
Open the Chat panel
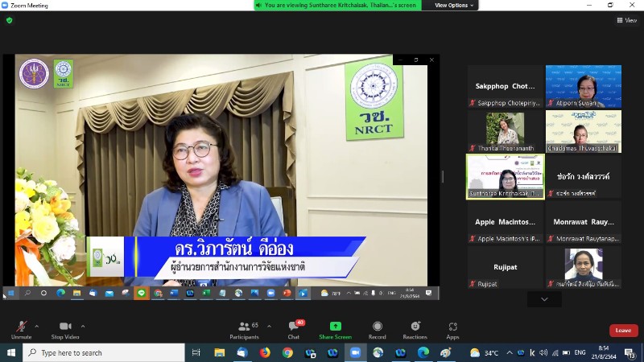point(294,327)
